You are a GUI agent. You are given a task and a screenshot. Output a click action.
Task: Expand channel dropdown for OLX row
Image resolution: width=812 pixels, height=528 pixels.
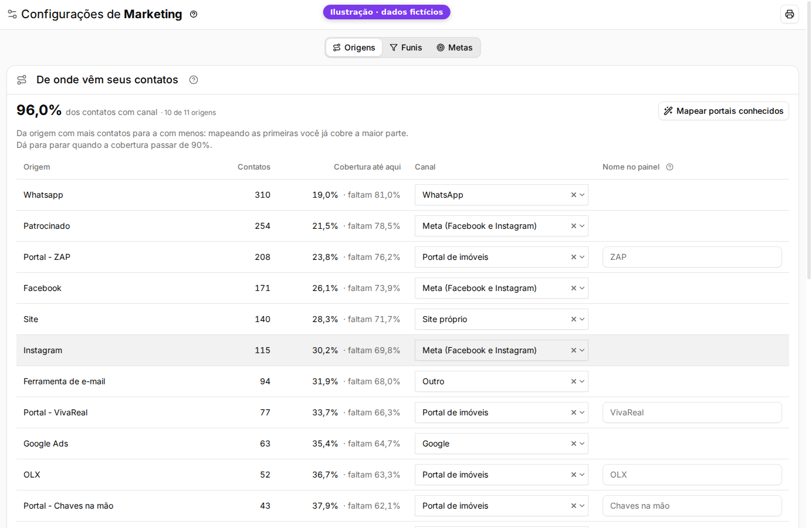582,475
